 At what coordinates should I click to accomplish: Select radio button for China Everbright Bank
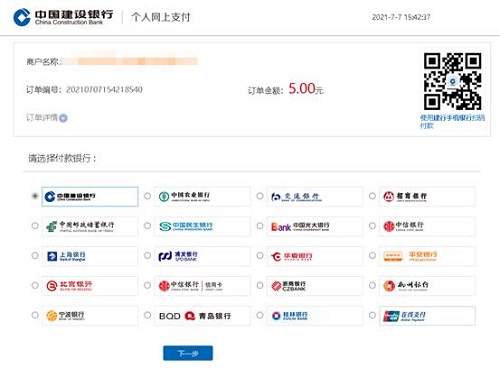click(260, 226)
